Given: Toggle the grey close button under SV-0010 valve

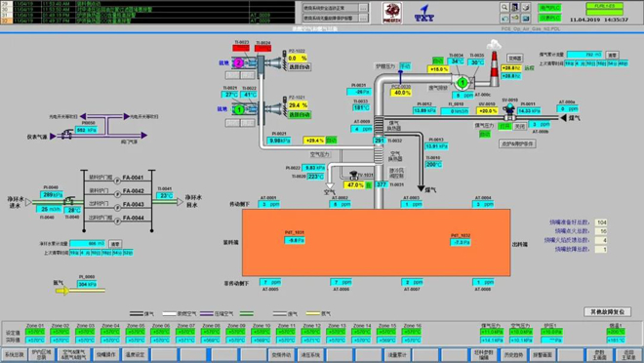Looking at the screenshot, I should [x=520, y=126].
